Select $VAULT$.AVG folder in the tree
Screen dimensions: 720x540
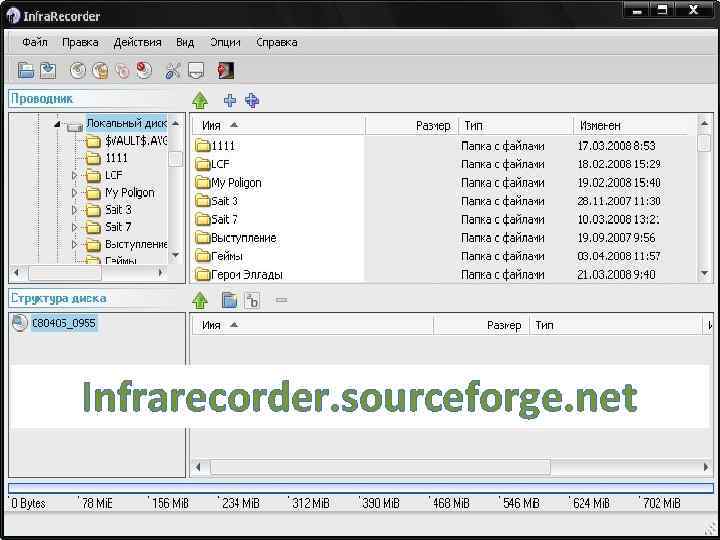click(136, 141)
